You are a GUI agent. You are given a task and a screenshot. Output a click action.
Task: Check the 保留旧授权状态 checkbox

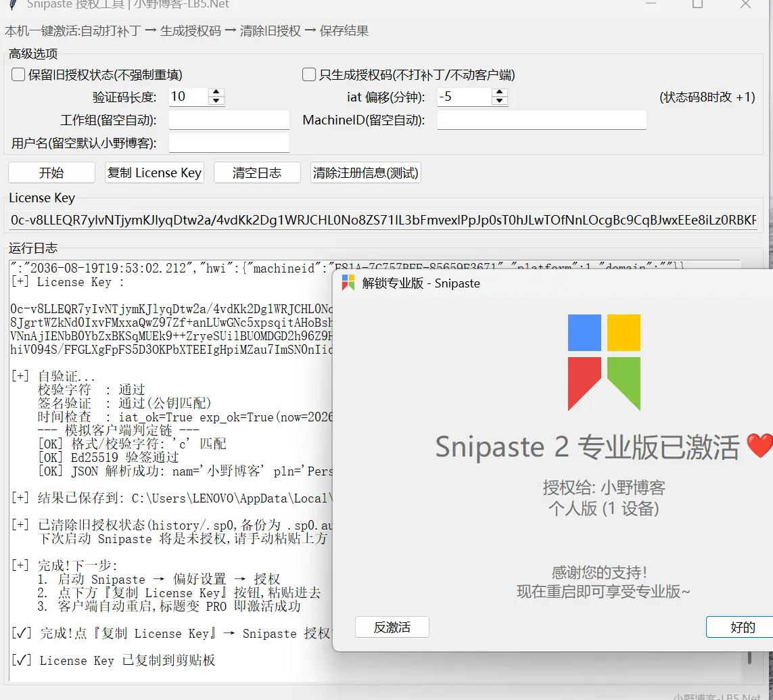tap(18, 75)
